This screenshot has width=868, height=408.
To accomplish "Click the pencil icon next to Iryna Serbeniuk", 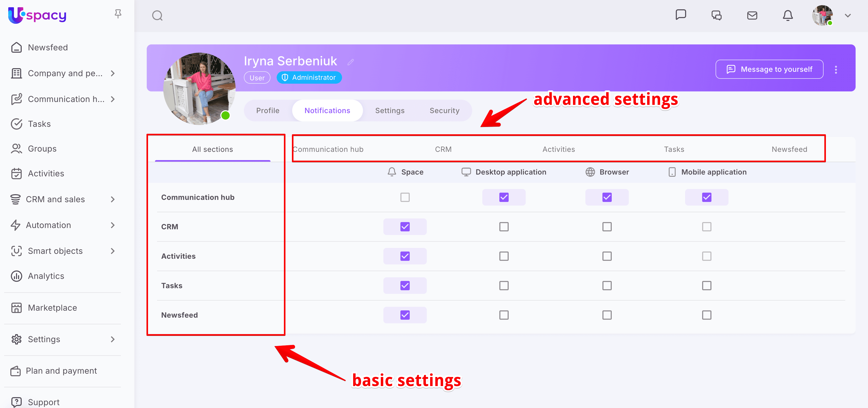I will pos(351,62).
